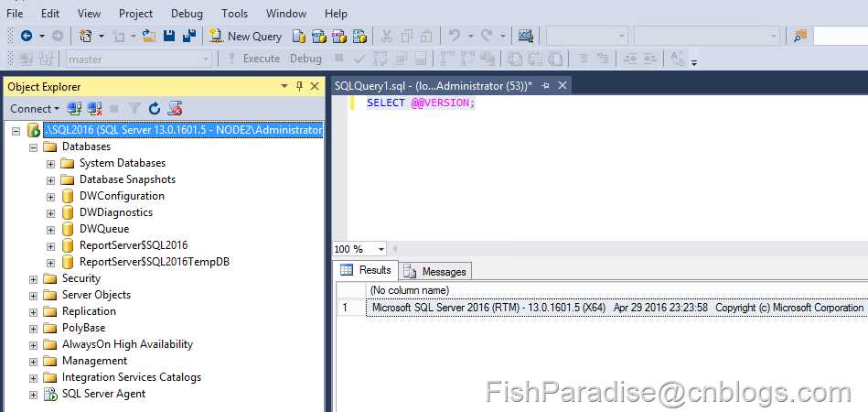Screen dimensions: 868x412
Task: Select the ReportServer$SQL2016 database
Action: tap(134, 245)
